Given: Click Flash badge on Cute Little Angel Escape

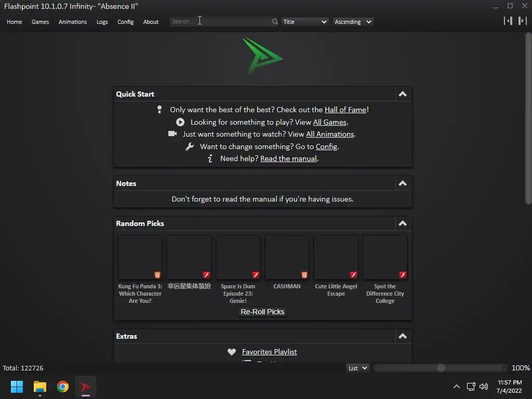Looking at the screenshot, I should [353, 275].
